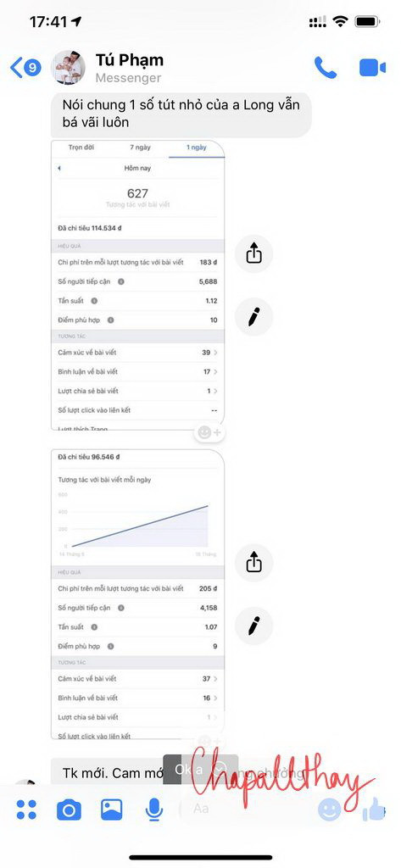The height and width of the screenshot is (868, 401).
Task: Tap the microphone to record voice
Action: coord(154,810)
